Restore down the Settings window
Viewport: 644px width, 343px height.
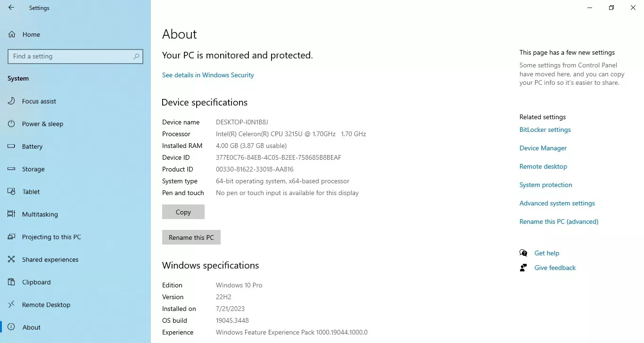click(x=611, y=8)
